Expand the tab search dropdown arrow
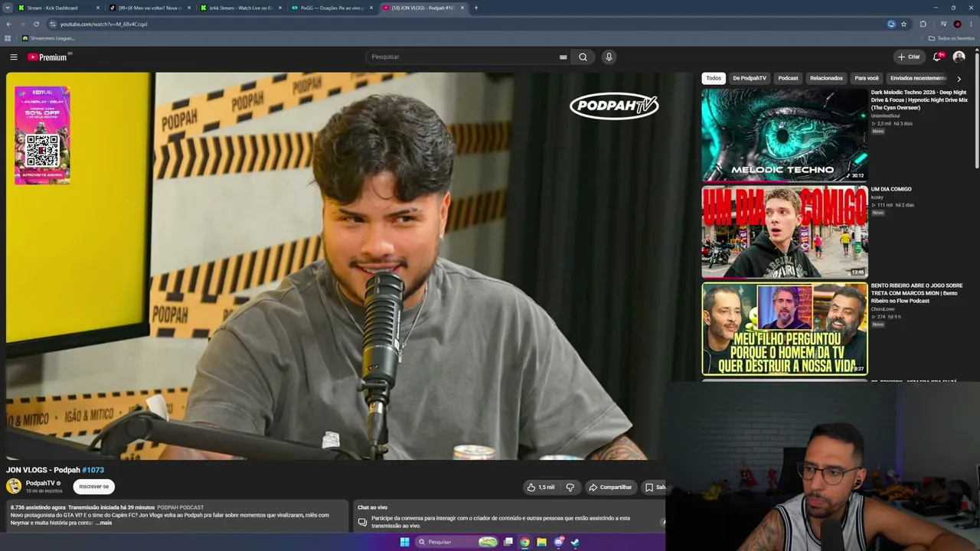Screen dimensions: 980x551 point(8,8)
